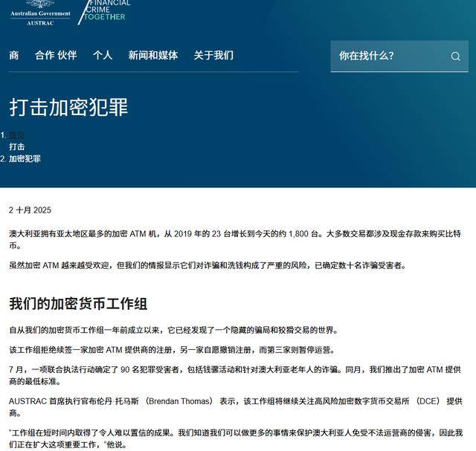Screen dimensions: 476x451
Task: Follow the 首页 breadcrumb link
Action: (x=16, y=135)
